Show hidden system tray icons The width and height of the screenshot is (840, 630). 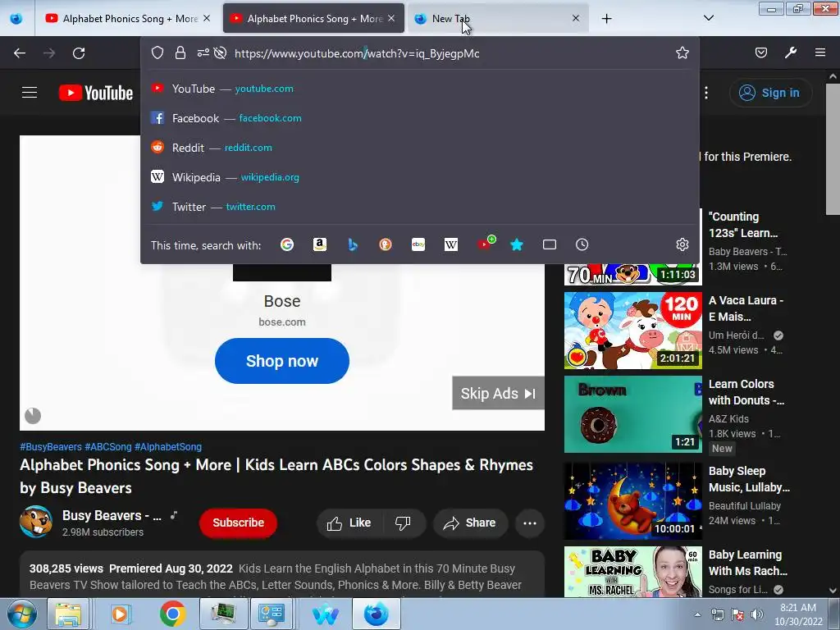(x=697, y=614)
